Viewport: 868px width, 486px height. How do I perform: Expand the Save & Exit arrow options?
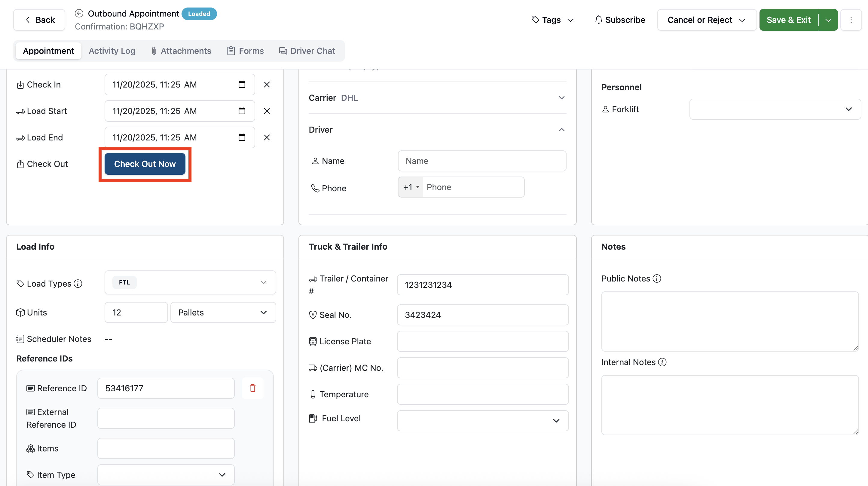828,20
